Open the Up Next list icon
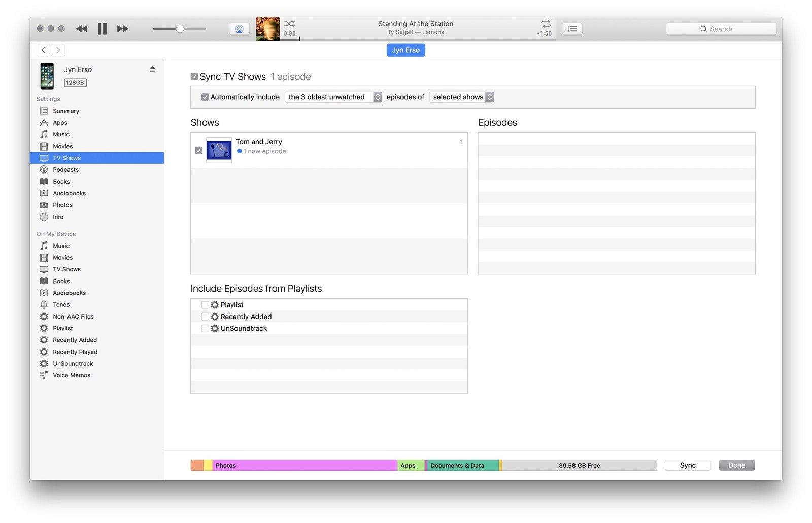The image size is (812, 523). point(572,29)
